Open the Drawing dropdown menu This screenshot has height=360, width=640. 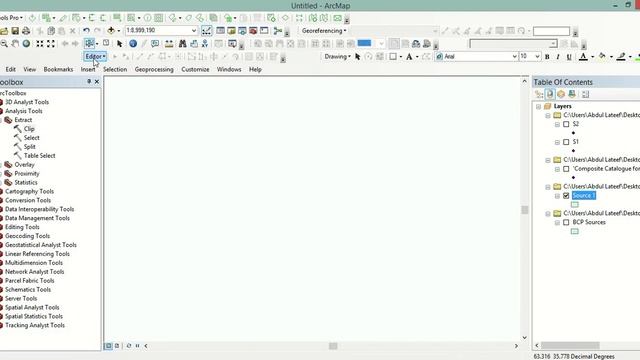pos(337,56)
